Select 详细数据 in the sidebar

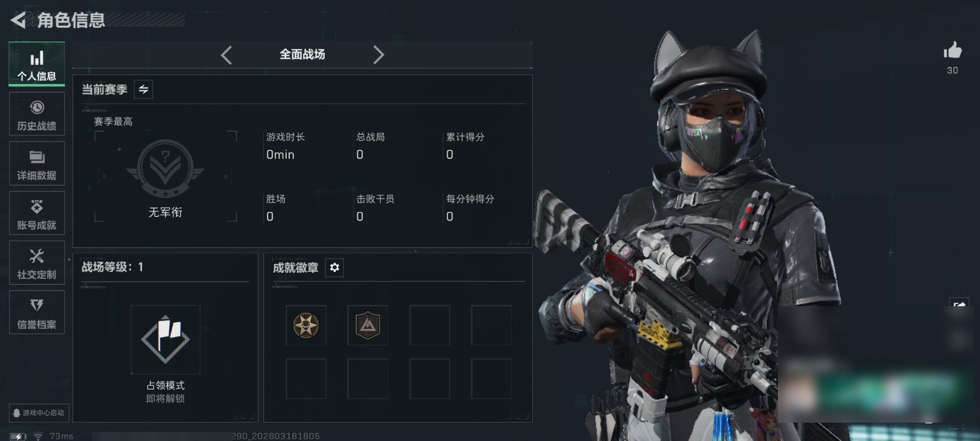(37, 164)
